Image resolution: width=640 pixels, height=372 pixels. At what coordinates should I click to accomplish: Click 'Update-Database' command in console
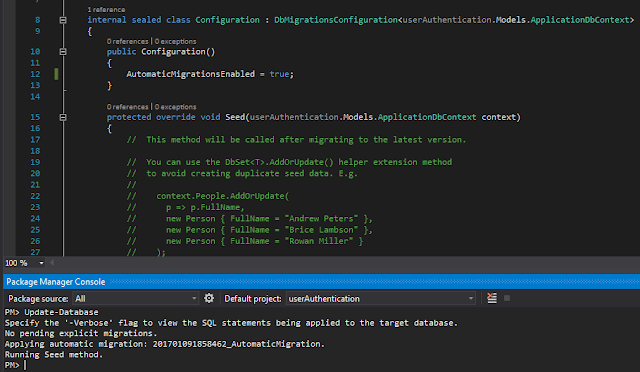pos(61,312)
